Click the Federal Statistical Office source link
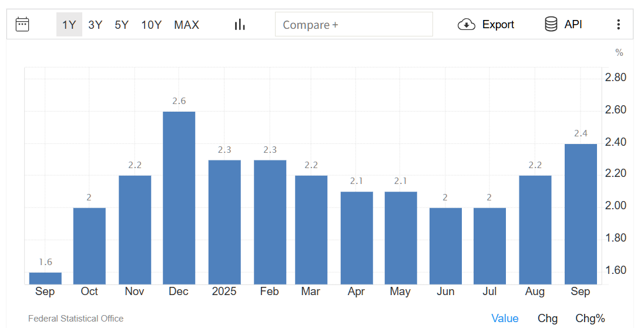644x328 pixels. (x=76, y=318)
